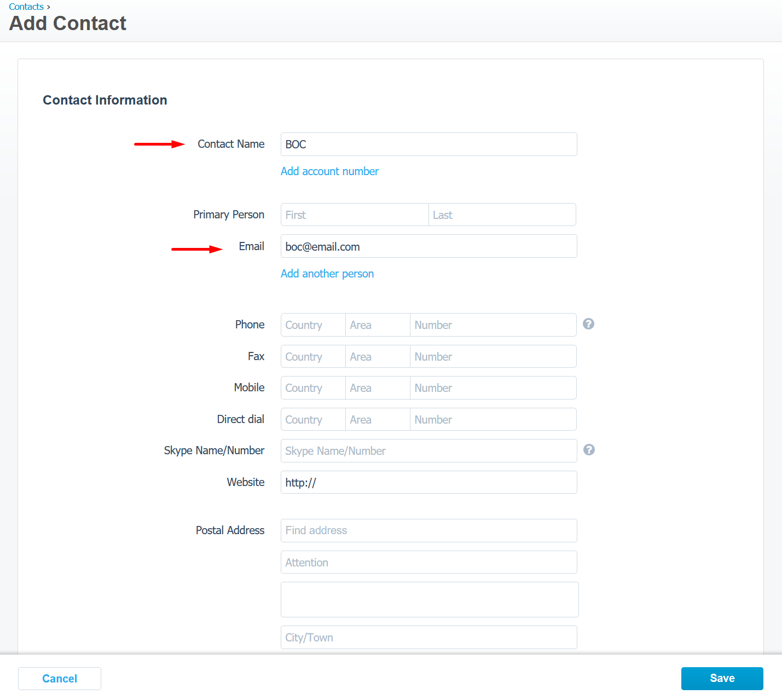The width and height of the screenshot is (782, 700).
Task: Click the Direct dial Number field
Action: pos(493,420)
